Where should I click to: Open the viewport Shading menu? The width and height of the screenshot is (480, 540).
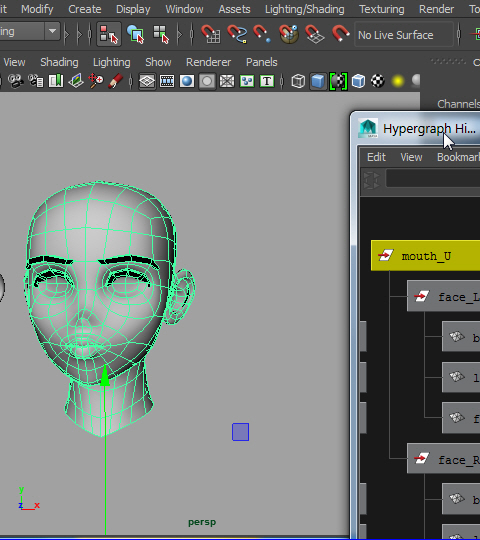pos(59,62)
